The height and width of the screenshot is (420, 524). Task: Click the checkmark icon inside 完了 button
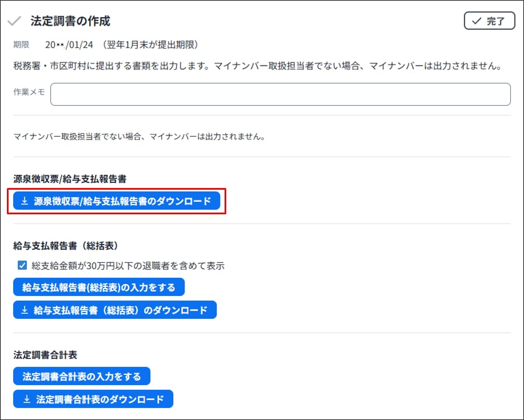point(476,22)
